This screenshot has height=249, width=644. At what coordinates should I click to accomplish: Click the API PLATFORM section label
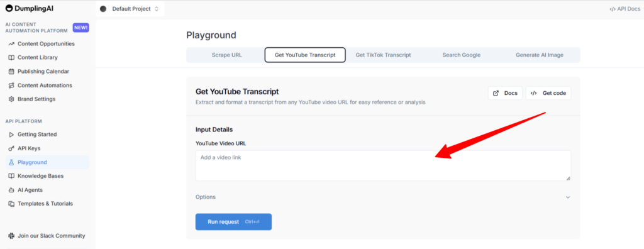point(24,121)
